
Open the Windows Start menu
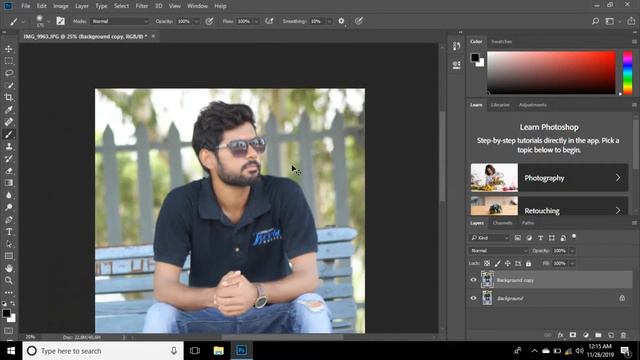(11, 351)
